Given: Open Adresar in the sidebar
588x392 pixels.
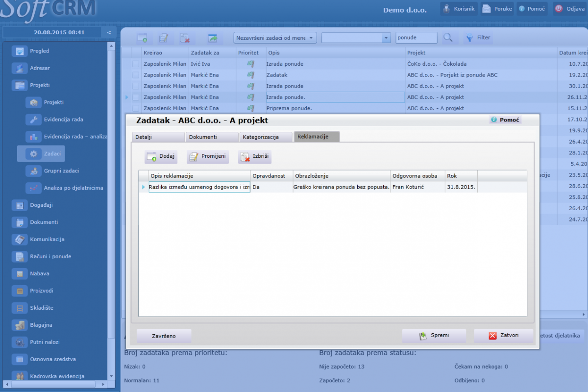Looking at the screenshot, I should click(32, 68).
